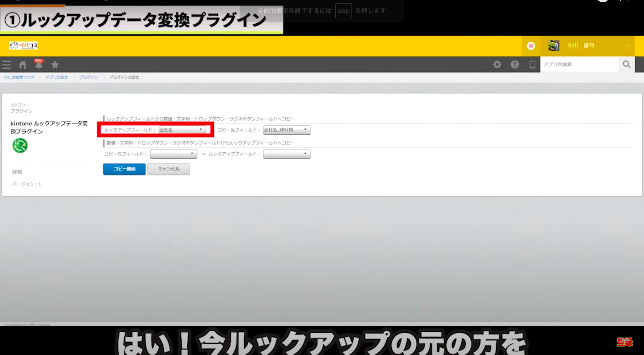
Task: Click the favorites star icon
Action: coord(55,65)
